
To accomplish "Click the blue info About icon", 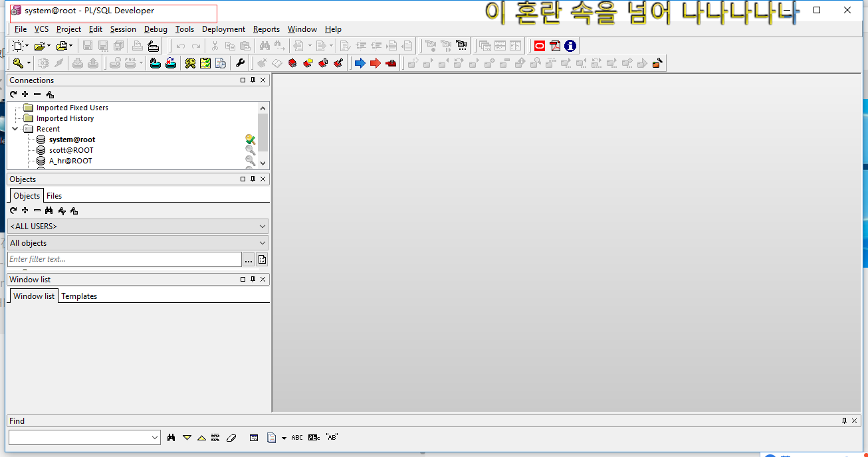I will pos(570,46).
